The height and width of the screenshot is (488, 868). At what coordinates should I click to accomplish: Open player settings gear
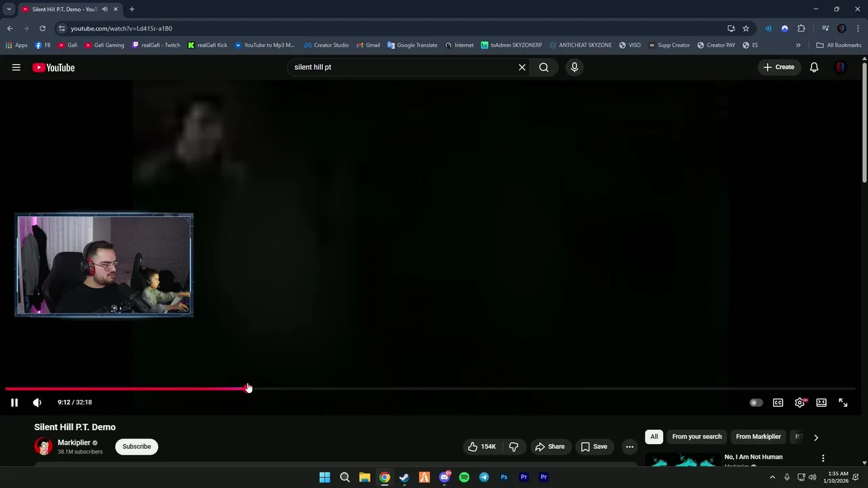[x=800, y=403]
